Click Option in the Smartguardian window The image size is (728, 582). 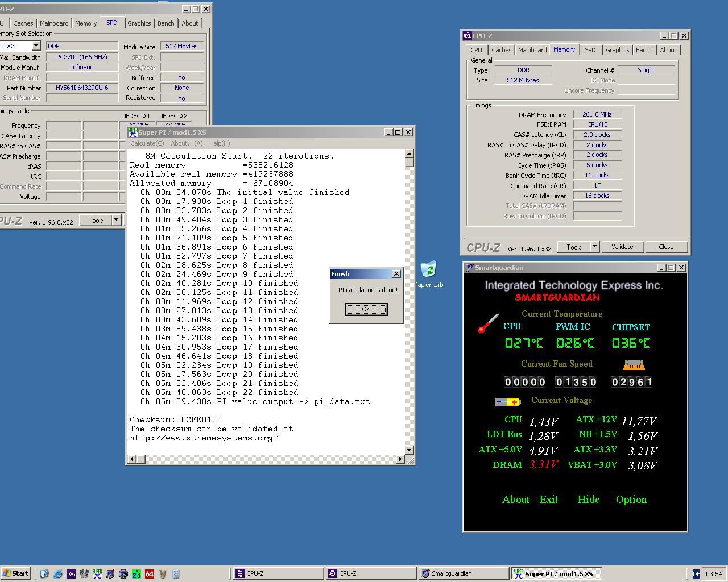pyautogui.click(x=631, y=500)
